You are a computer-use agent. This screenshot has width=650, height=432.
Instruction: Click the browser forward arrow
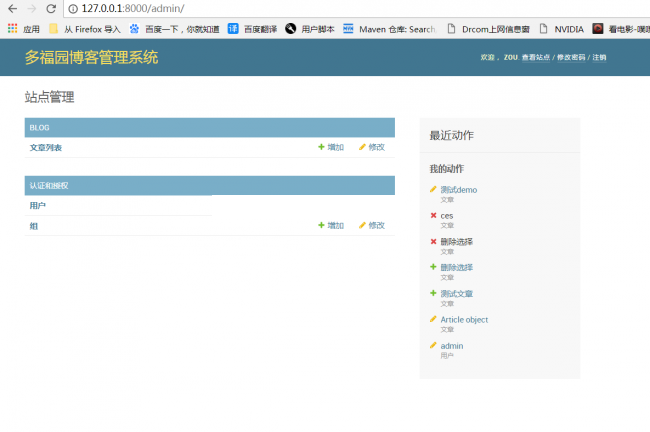pyautogui.click(x=32, y=8)
